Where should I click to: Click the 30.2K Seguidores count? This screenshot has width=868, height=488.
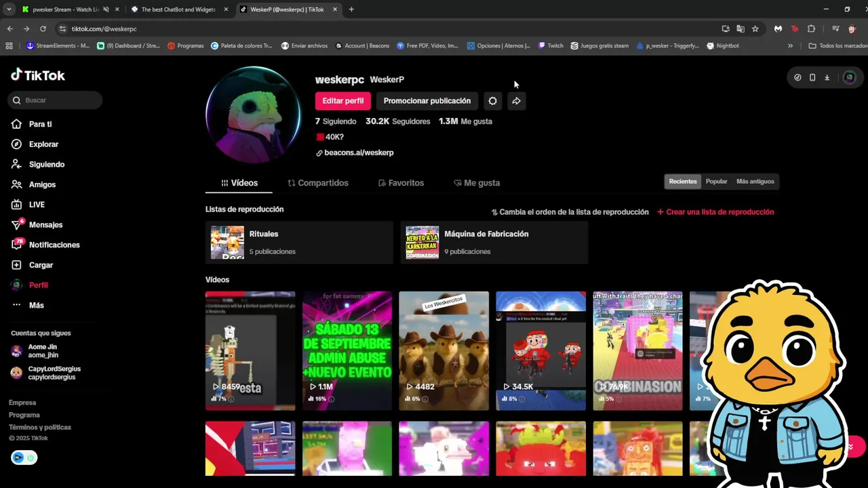click(398, 121)
